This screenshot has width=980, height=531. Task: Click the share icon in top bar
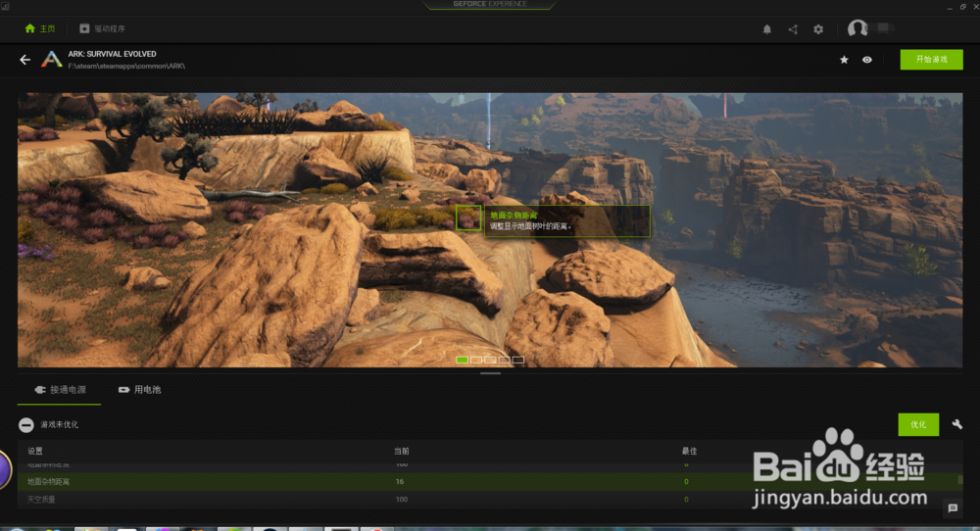(793, 29)
